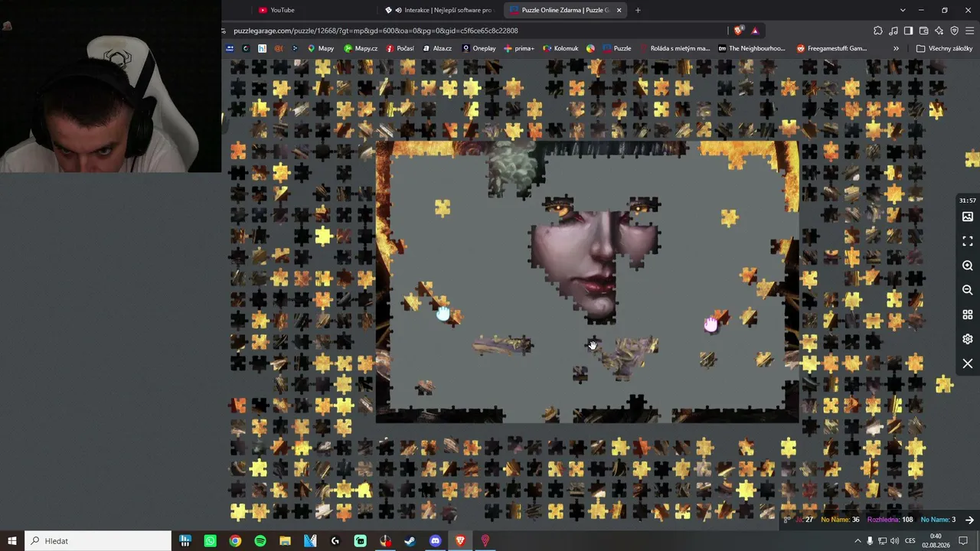Open the taskbar clock and calendar
Screen dimensions: 980x551
[x=936, y=541]
